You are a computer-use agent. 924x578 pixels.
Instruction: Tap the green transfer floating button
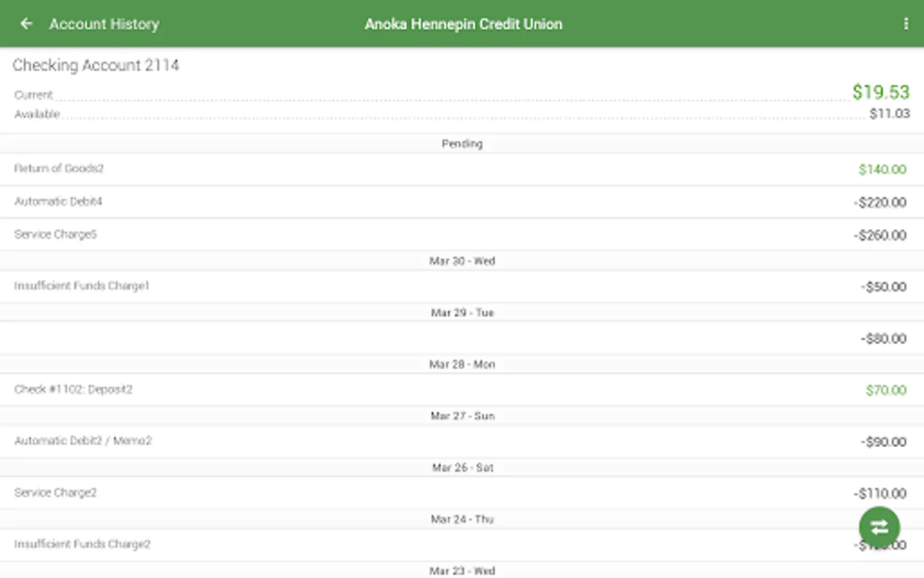pyautogui.click(x=879, y=527)
